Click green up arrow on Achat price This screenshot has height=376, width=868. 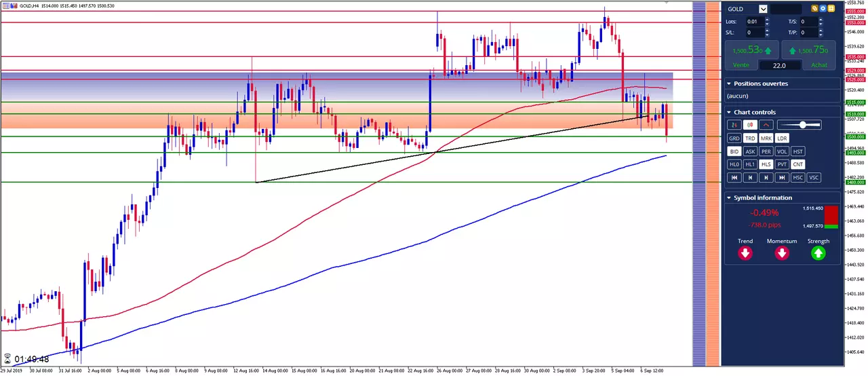pos(792,51)
